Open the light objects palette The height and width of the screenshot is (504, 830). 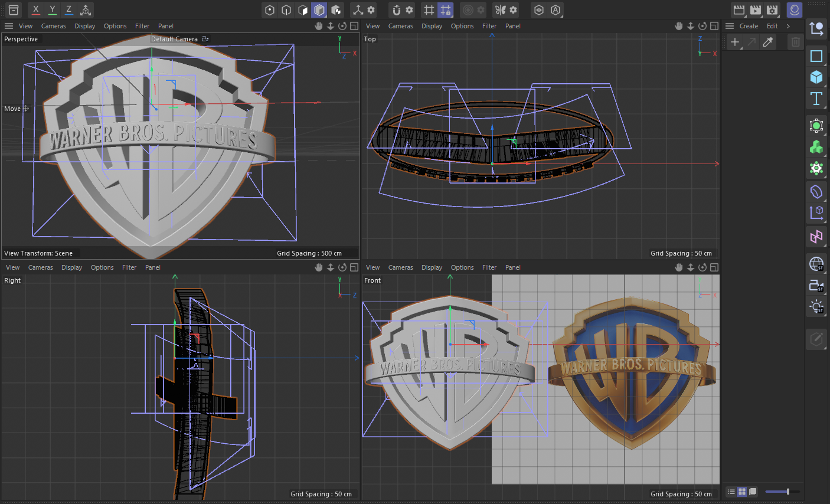[816, 306]
